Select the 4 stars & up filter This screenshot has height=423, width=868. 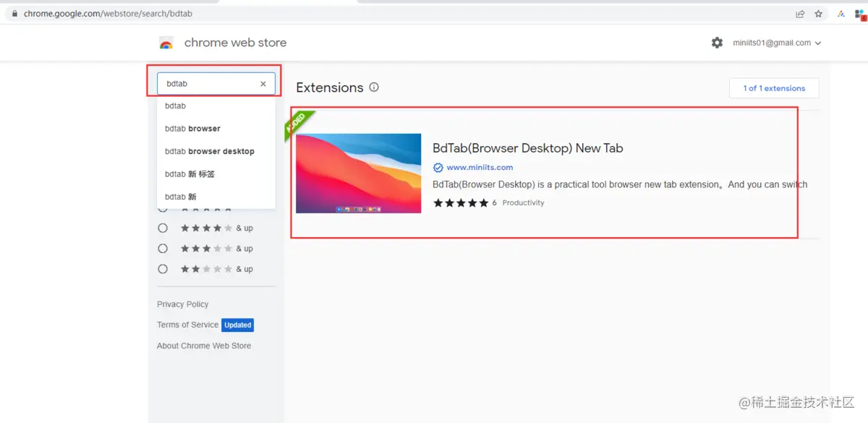[163, 228]
